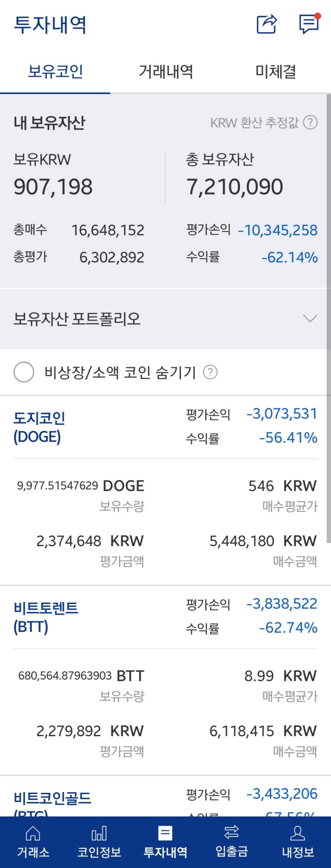Open the chat messages icon
Screen dimensions: 331x868
[309, 24]
